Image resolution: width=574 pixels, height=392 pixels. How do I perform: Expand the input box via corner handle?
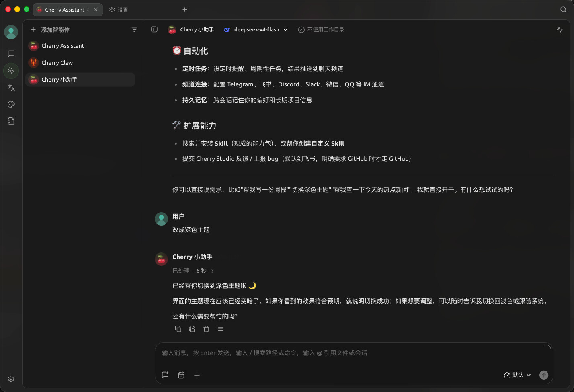pyautogui.click(x=548, y=347)
